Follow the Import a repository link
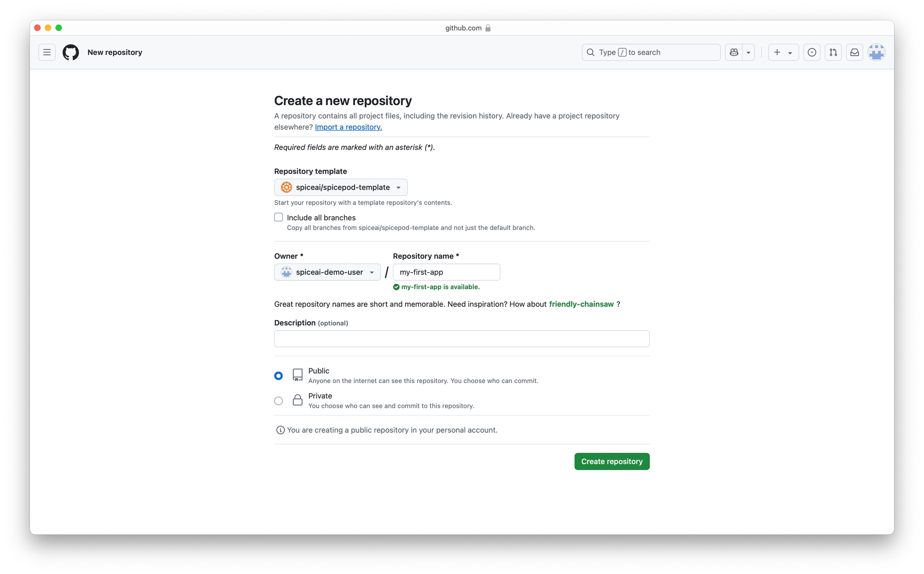Screen dimensions: 924x574 [348, 127]
